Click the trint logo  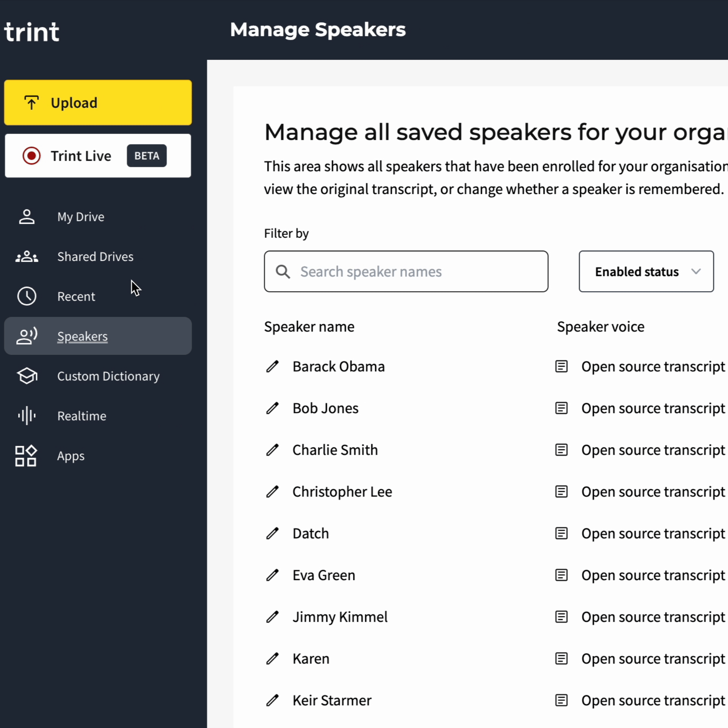click(32, 32)
